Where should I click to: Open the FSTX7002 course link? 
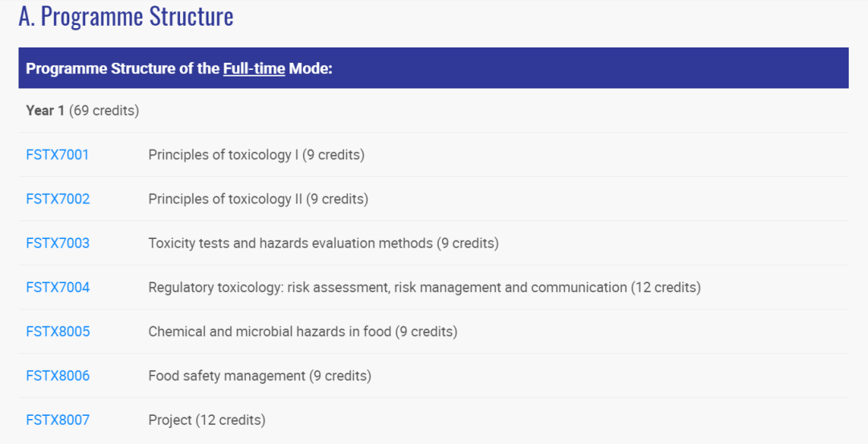(x=58, y=199)
